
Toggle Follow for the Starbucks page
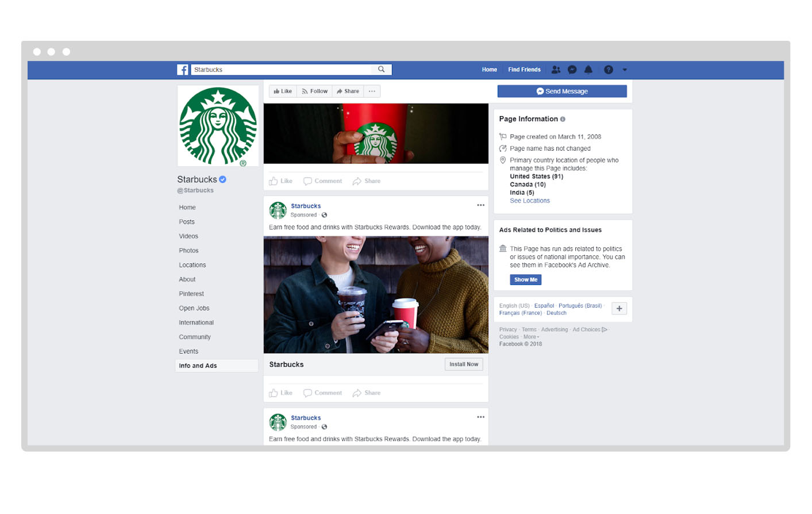(314, 91)
